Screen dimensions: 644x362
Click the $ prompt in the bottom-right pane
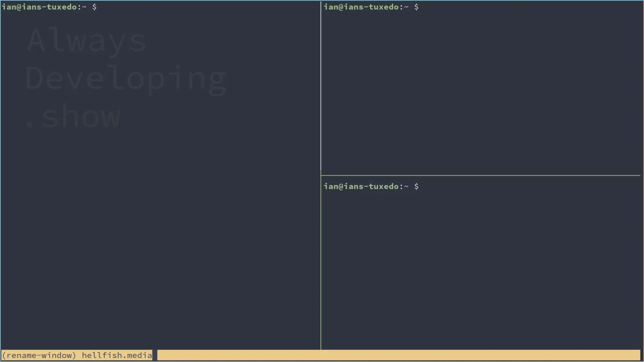point(417,186)
